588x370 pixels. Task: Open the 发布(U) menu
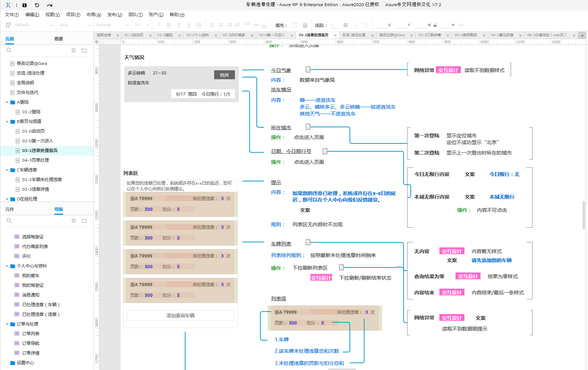[115, 15]
